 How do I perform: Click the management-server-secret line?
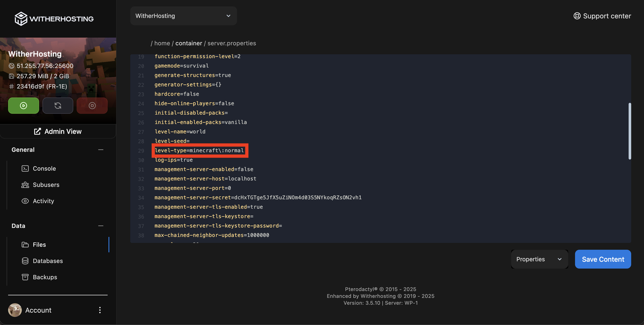tap(258, 198)
